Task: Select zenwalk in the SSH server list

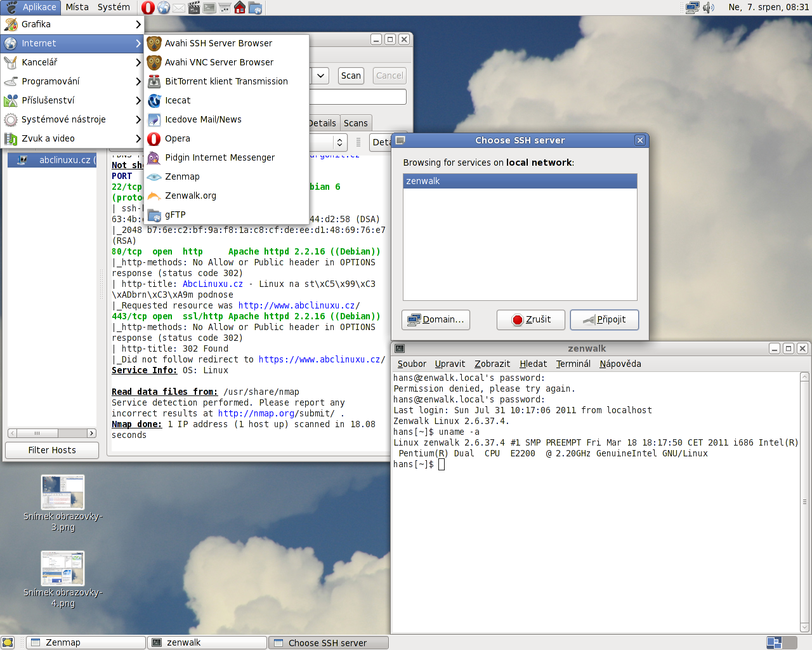Action: [520, 181]
